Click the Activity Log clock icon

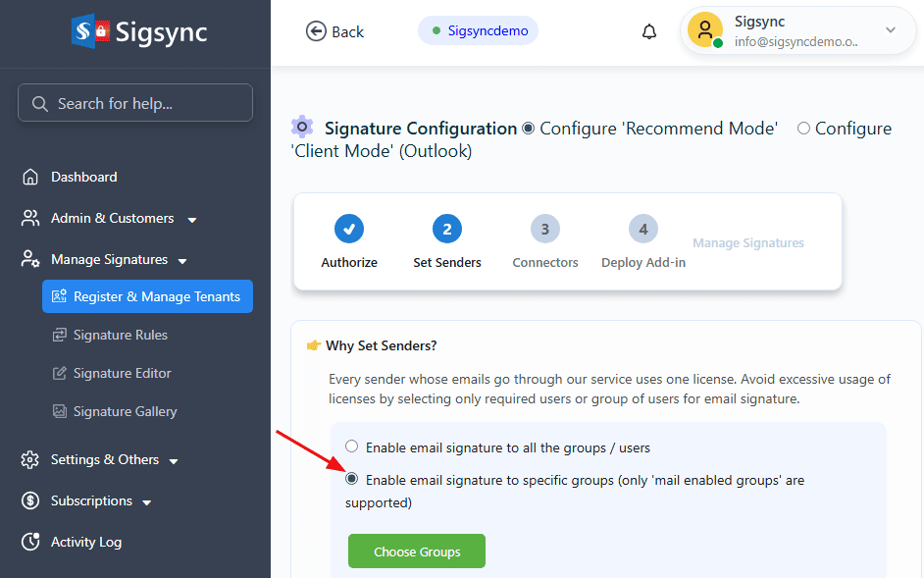(x=30, y=542)
